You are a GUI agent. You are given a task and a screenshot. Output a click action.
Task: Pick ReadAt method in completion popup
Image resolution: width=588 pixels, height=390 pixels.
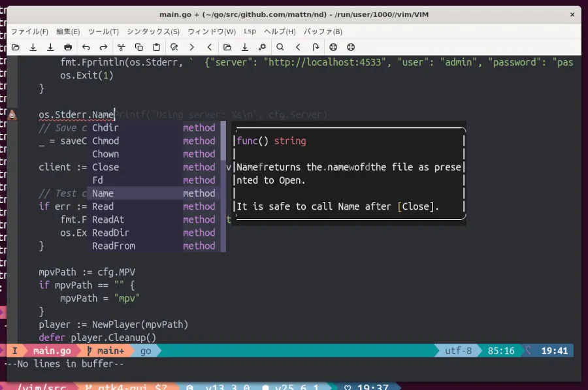154,219
